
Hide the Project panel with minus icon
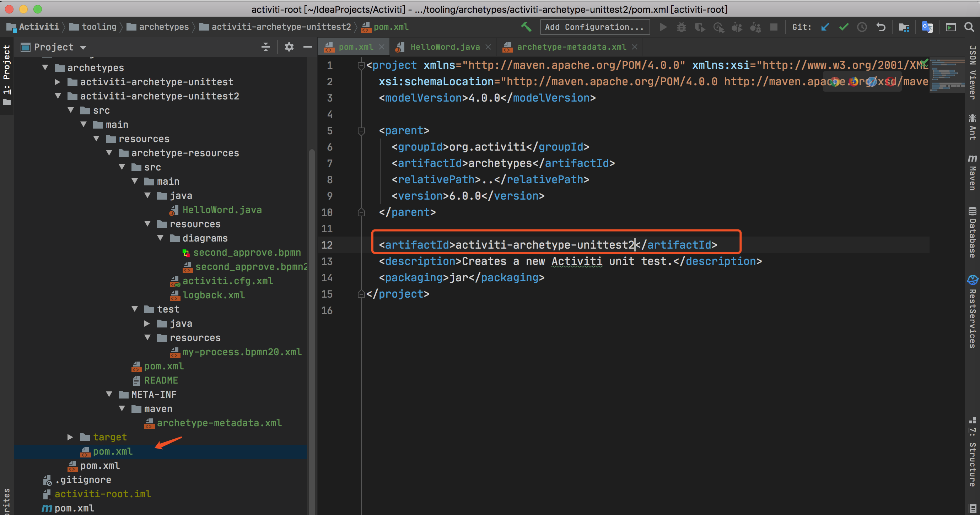pos(307,47)
